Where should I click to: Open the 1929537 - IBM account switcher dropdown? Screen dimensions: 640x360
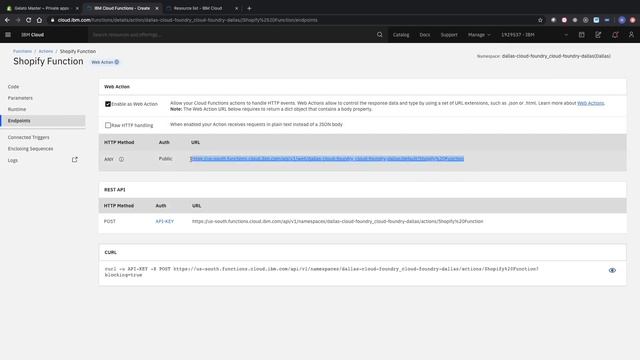coord(534,35)
